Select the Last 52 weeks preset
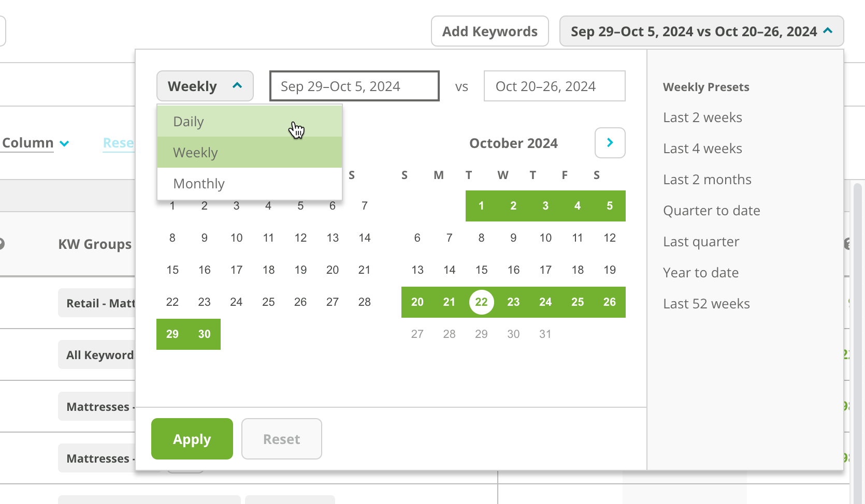 (x=707, y=304)
